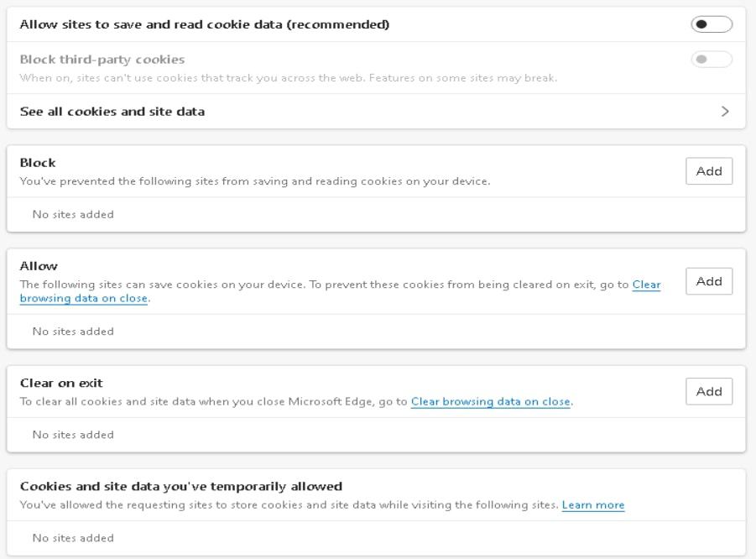Screen dimensions: 756x559
Task: Click the Allow sites to save cookie data label
Action: [x=205, y=24]
